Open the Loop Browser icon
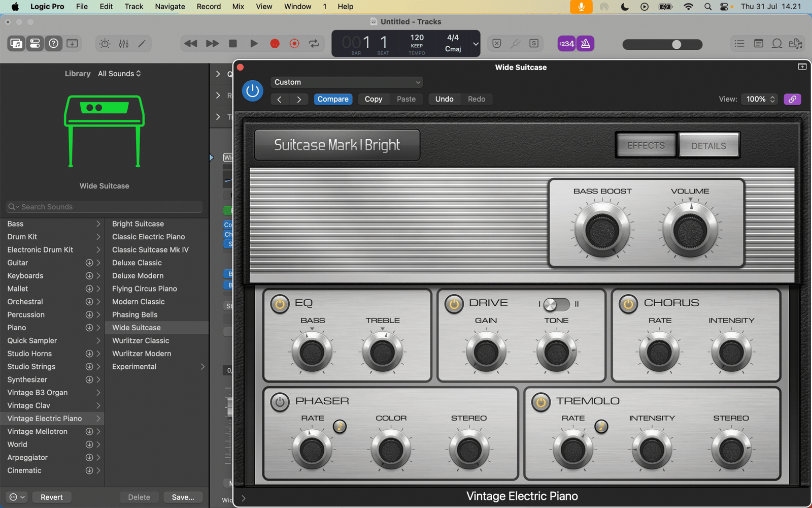 pyautogui.click(x=776, y=44)
